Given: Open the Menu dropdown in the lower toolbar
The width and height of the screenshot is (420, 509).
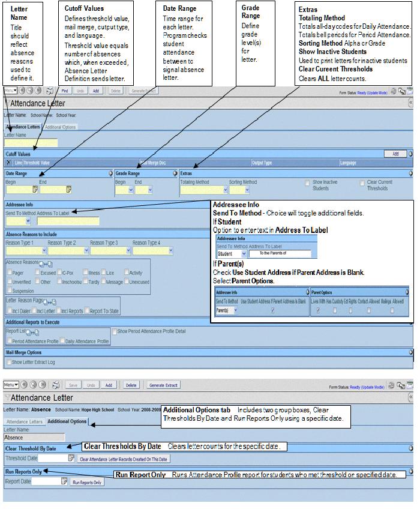Looking at the screenshot, I should pyautogui.click(x=11, y=385).
